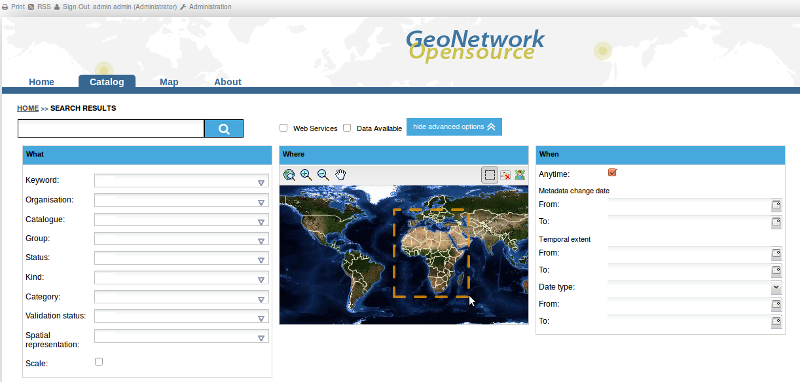Image resolution: width=800 pixels, height=382 pixels.
Task: Click the RSS feed icon
Action: (x=32, y=7)
